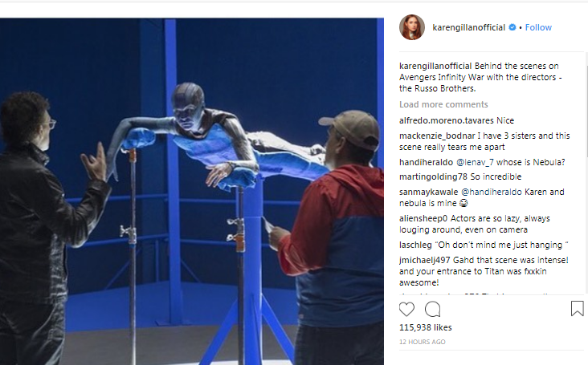Click the behind-the-scenes photo
The image size is (588, 365).
tap(192, 191)
